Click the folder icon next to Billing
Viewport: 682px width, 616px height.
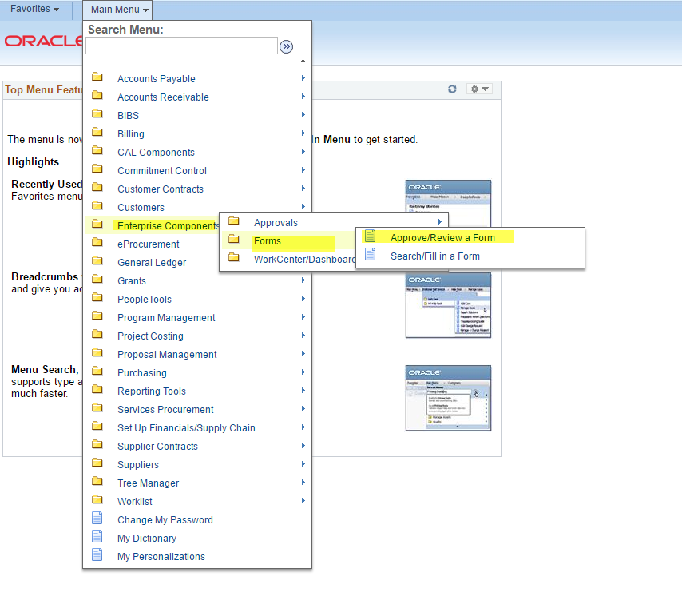click(x=97, y=132)
